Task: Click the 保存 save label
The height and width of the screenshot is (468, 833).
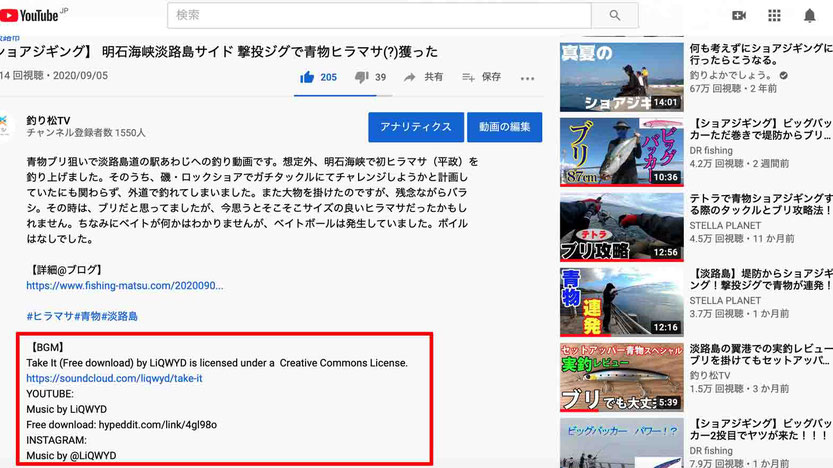Action: 491,77
